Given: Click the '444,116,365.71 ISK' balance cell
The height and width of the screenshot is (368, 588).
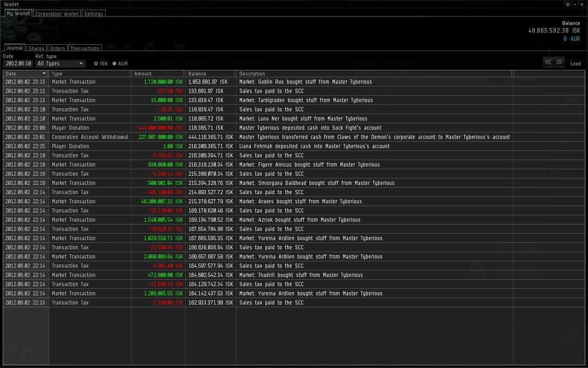Looking at the screenshot, I should tap(210, 137).
